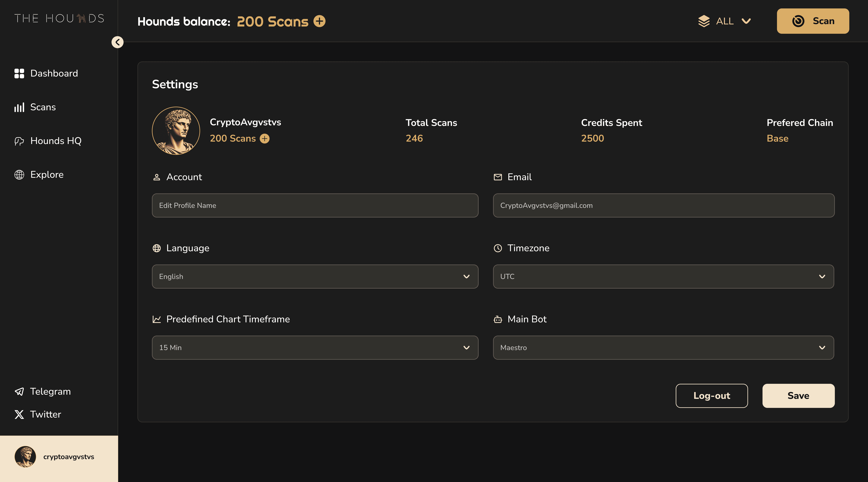Open Hounds HQ in sidebar
This screenshot has width=868, height=482.
tap(48, 141)
